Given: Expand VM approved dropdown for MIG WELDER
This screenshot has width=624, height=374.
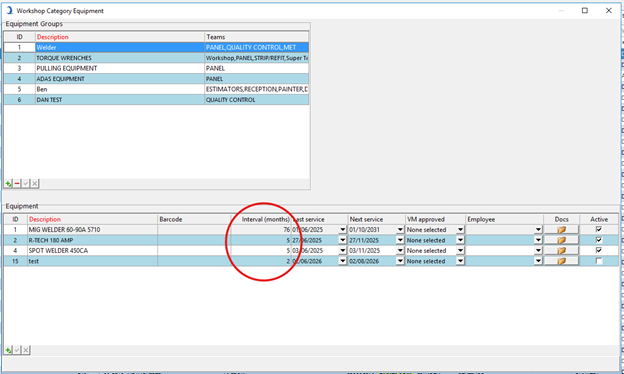Looking at the screenshot, I should click(460, 230).
